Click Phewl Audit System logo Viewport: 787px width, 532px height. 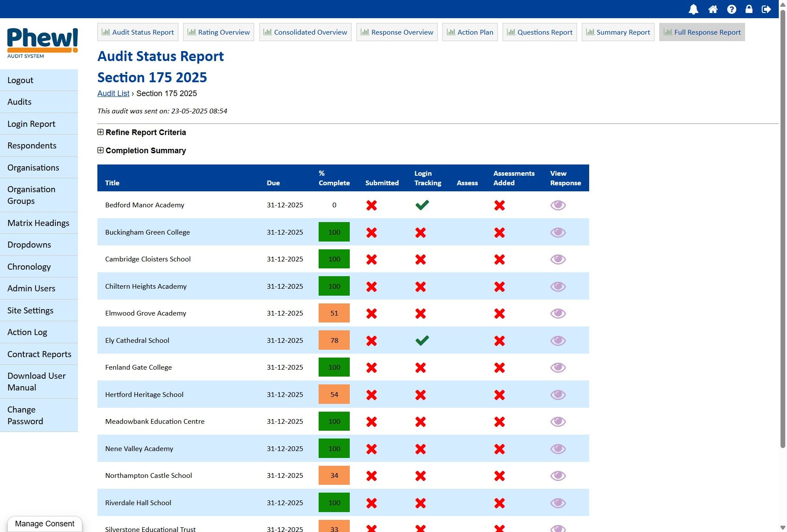point(42,42)
